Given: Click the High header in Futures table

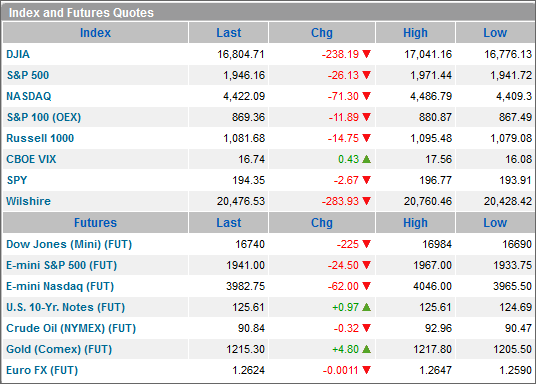Looking at the screenshot, I should coord(415,223).
